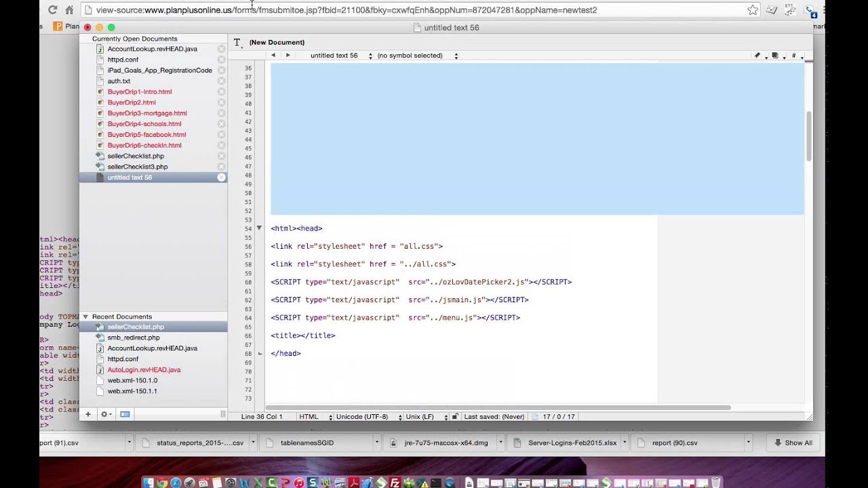The image size is (868, 488).
Task: Close BuyerDrip3-mortgage.html using its x icon
Action: pyautogui.click(x=221, y=113)
